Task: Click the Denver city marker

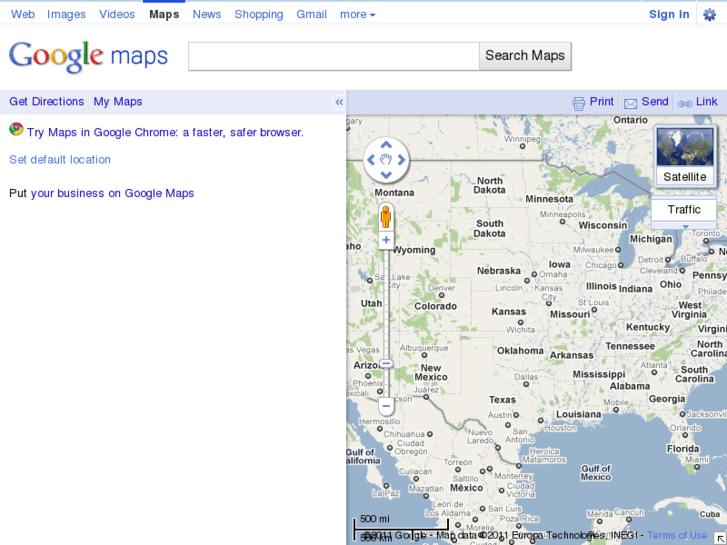Action: coord(441,295)
